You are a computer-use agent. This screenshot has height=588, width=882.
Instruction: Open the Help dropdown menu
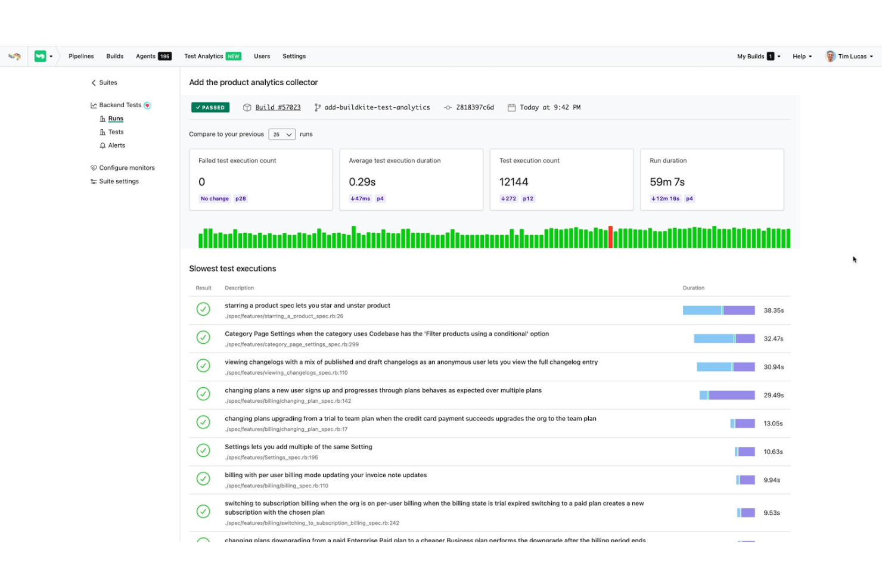point(802,55)
